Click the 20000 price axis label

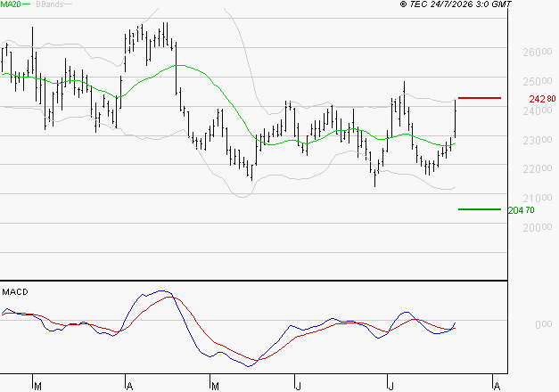point(538,227)
